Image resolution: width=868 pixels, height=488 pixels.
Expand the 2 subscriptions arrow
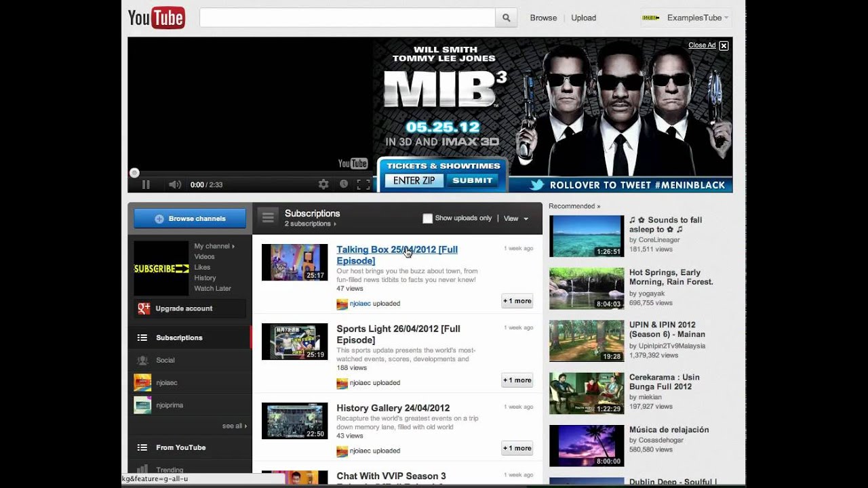(334, 224)
